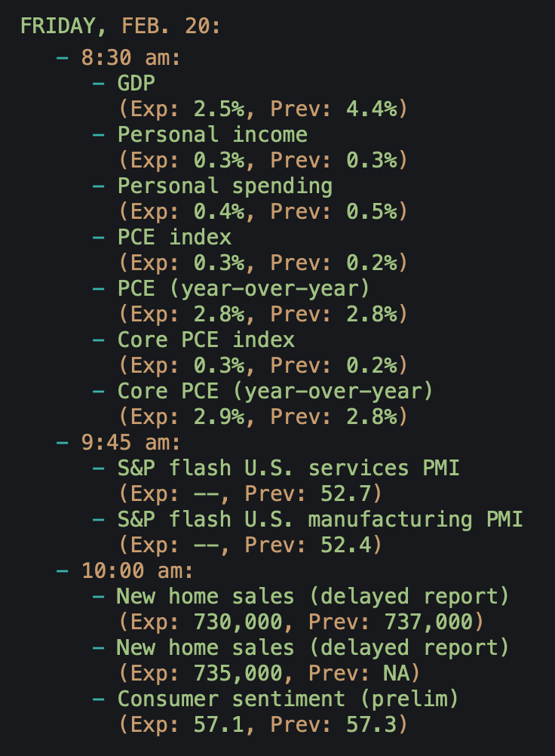This screenshot has height=756, width=555.
Task: Click the Exp 730,000, Prev 737,000 line
Action: tap(300, 622)
